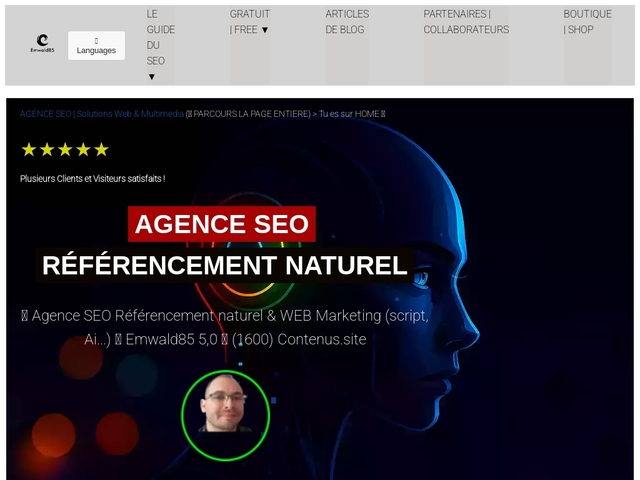Click the Emwald85 logo icon
640x480 pixels.
[42, 43]
